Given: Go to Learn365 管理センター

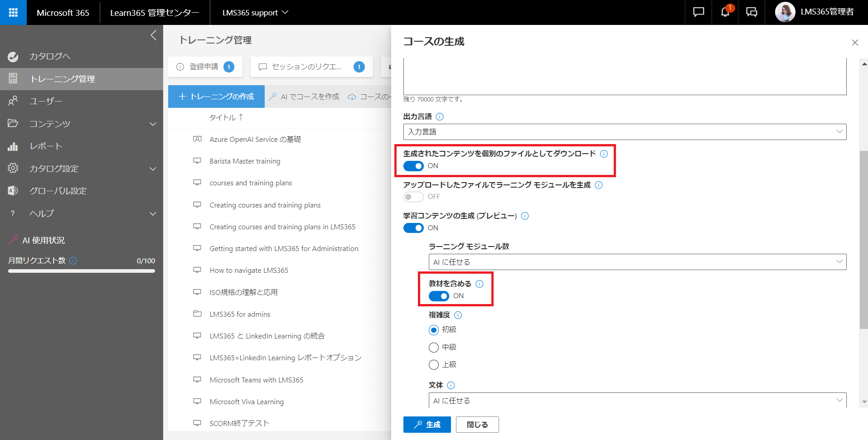Looking at the screenshot, I should pyautogui.click(x=155, y=13).
